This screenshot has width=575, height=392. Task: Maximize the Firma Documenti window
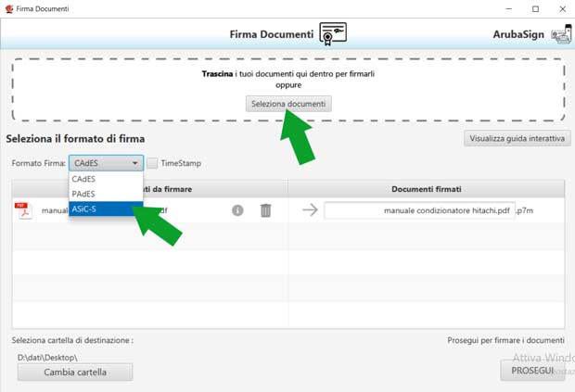click(536, 8)
